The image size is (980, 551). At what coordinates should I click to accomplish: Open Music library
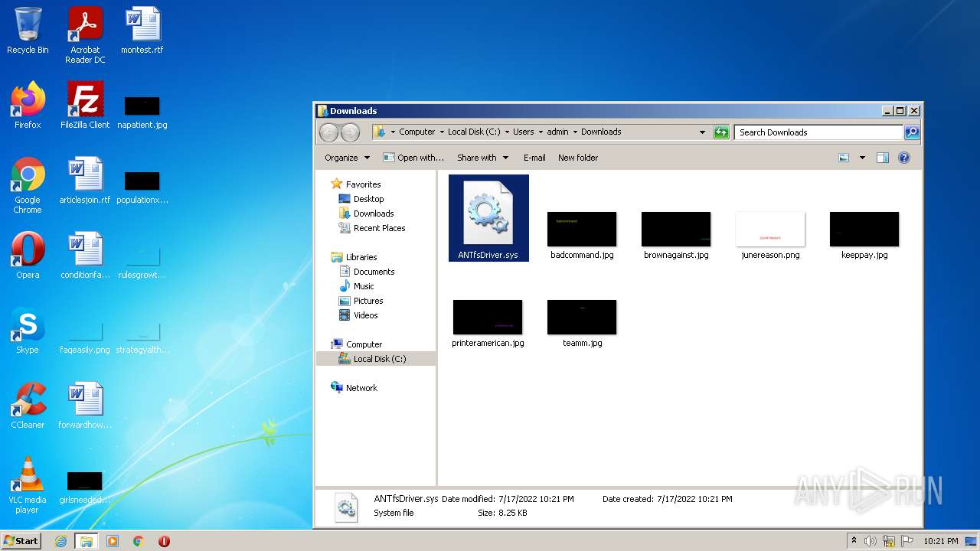point(356,286)
